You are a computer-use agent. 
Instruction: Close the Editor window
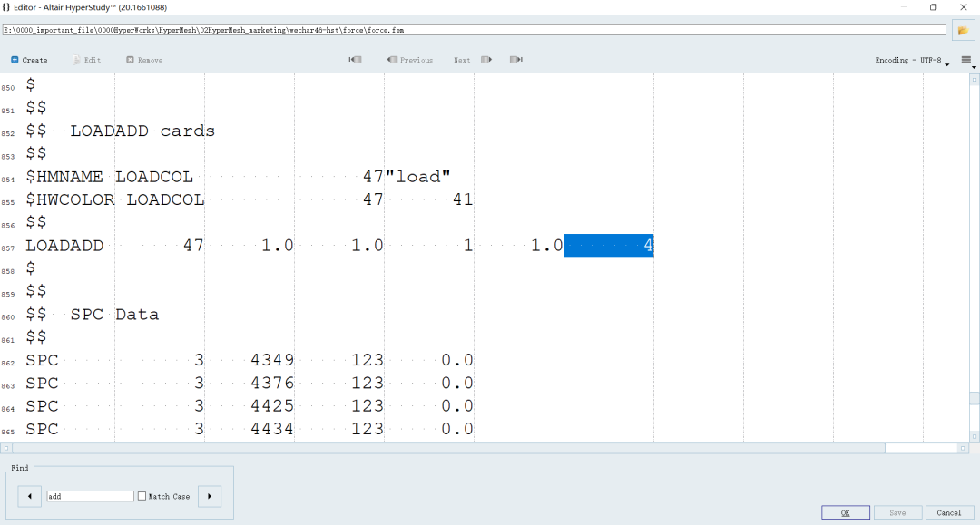click(963, 7)
